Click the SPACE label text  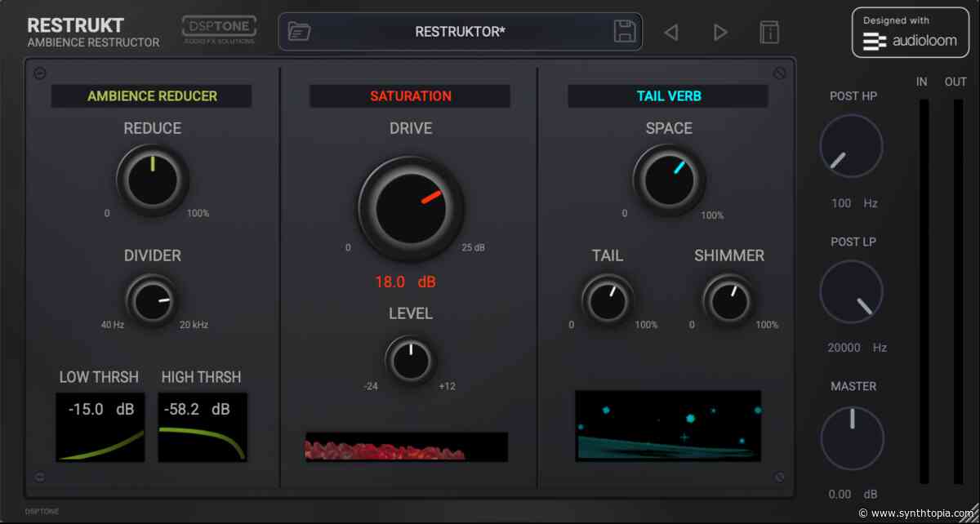point(669,128)
